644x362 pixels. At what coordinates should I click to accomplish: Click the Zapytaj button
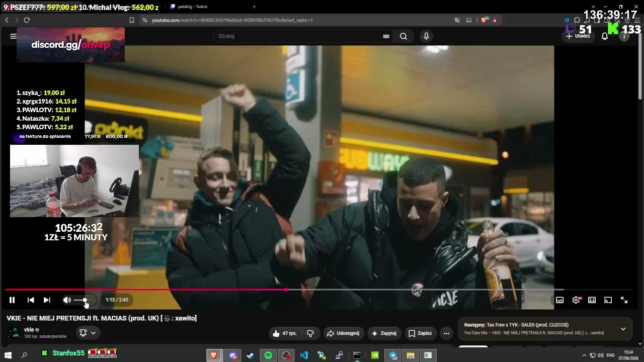pos(384,333)
